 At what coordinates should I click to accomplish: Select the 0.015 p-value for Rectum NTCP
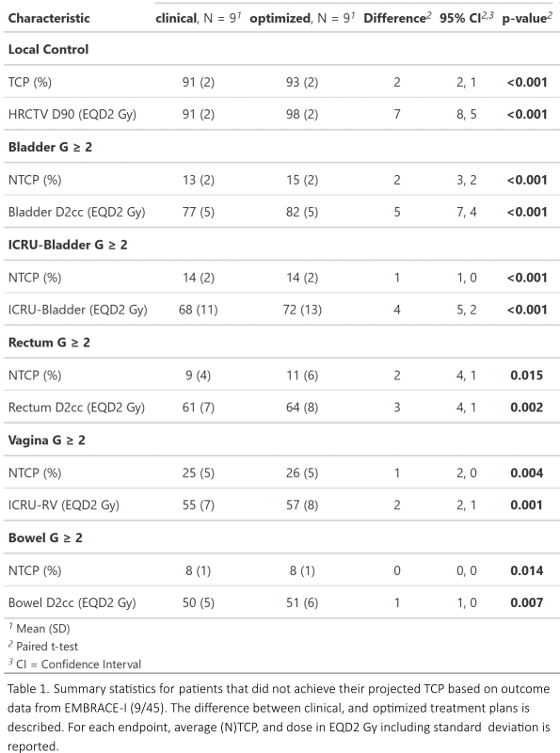point(527,375)
